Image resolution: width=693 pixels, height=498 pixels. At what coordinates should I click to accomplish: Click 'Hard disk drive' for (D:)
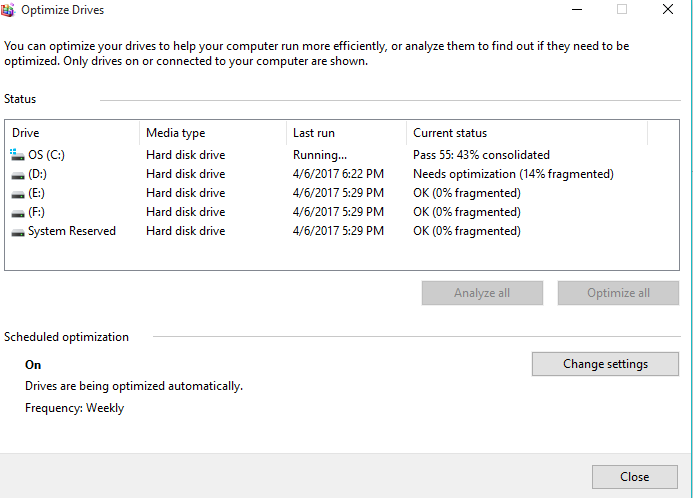(x=186, y=174)
